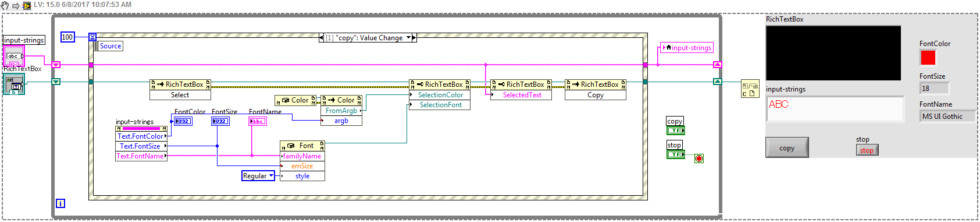Click the arrow icon beside the hand icon
Viewport: 980px width, 222px height.
coord(16,5)
